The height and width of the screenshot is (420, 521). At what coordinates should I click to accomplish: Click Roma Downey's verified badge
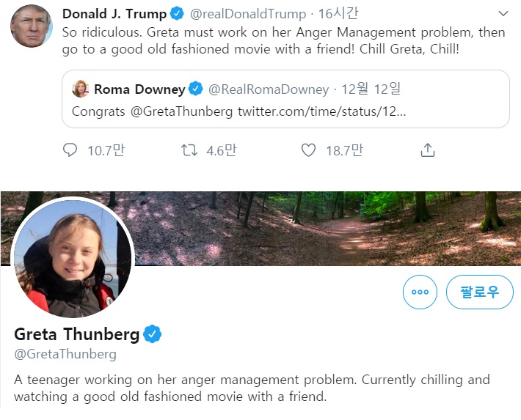click(x=196, y=89)
